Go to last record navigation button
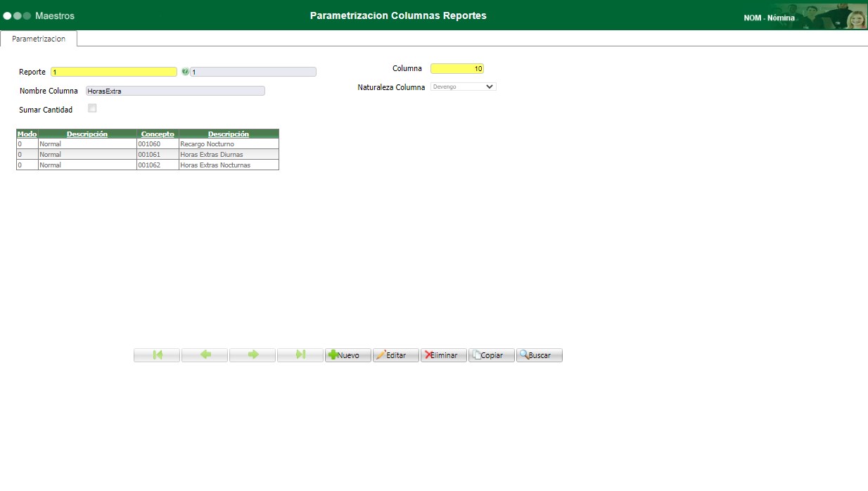Viewport: 868px width, 491px height. point(300,355)
